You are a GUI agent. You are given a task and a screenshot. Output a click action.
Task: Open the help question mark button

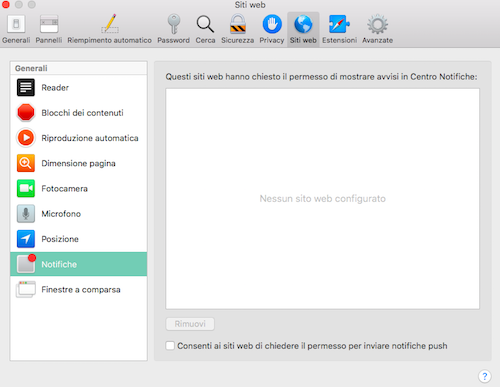coord(485,376)
